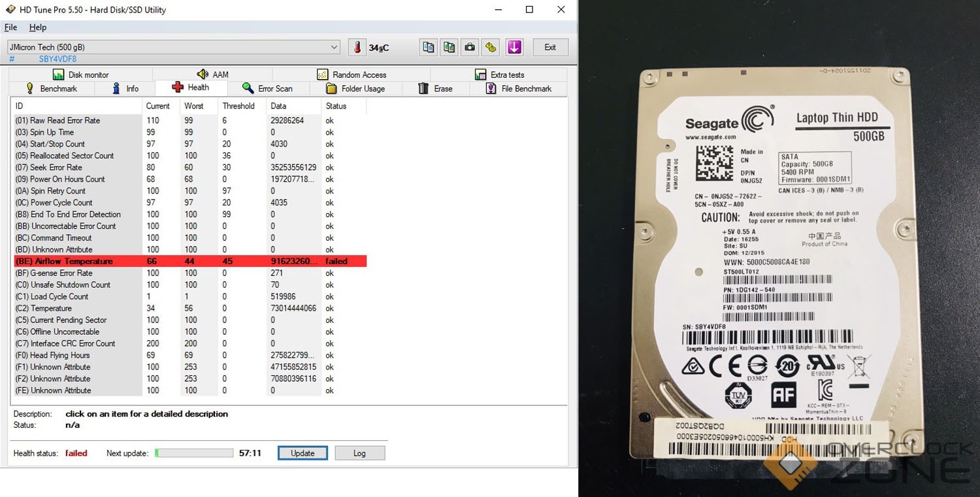Select the "(C1) Load Cycle Count" row

(189, 297)
